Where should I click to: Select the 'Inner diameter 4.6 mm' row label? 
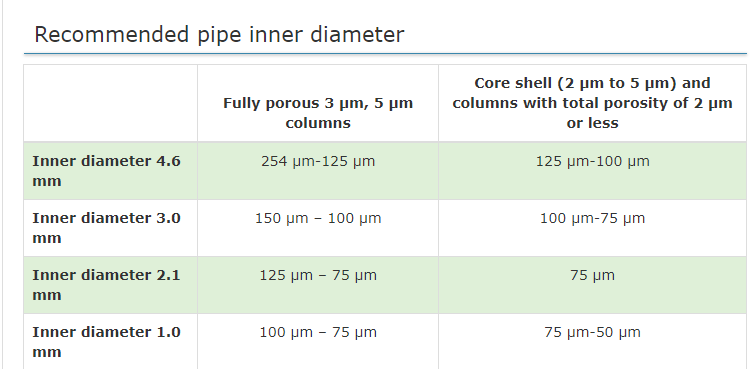point(106,171)
